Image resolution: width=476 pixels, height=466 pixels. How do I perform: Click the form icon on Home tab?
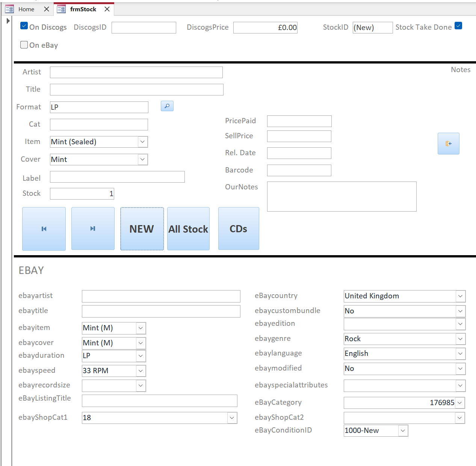9,9
